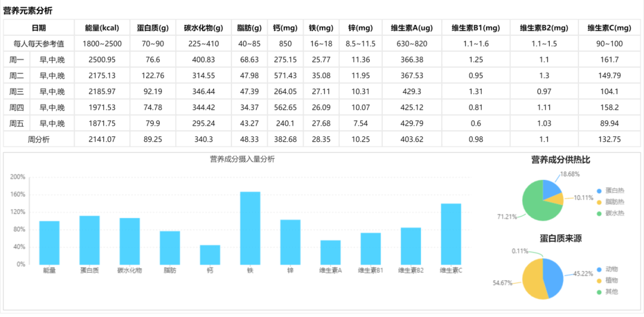The width and height of the screenshot is (644, 317).
Task: Click the 429.79 vitamin A value
Action: point(412,123)
